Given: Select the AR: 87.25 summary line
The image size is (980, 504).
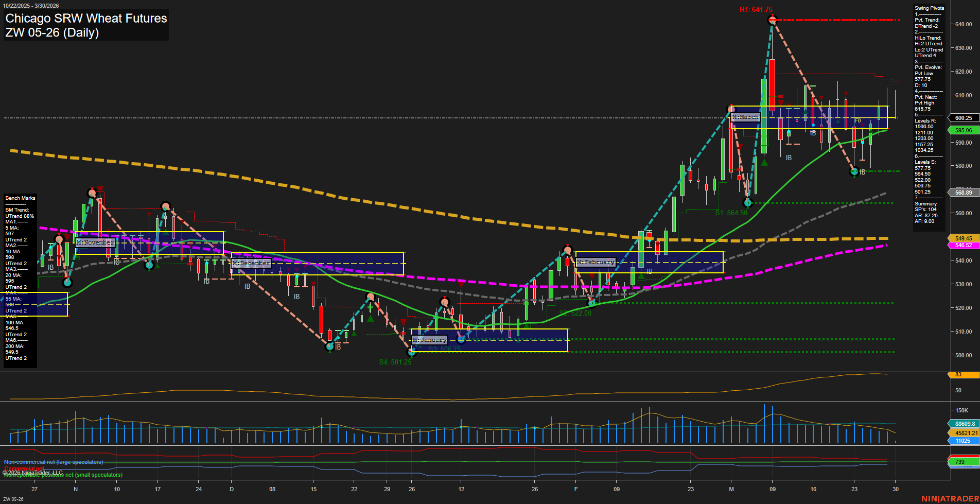Looking at the screenshot, I should [926, 216].
